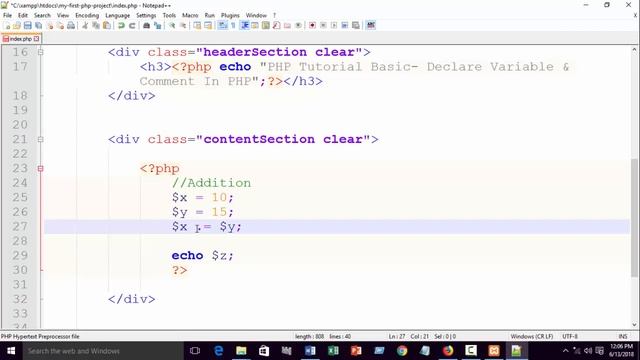This screenshot has width=640, height=360.
Task: Open the Run menu
Action: [209, 16]
